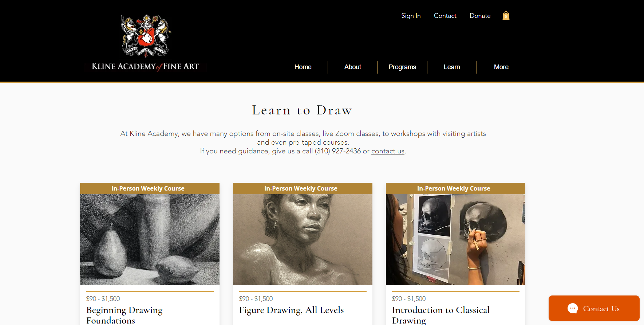Image resolution: width=644 pixels, height=325 pixels.
Task: Open the Home menu item
Action: (x=303, y=67)
